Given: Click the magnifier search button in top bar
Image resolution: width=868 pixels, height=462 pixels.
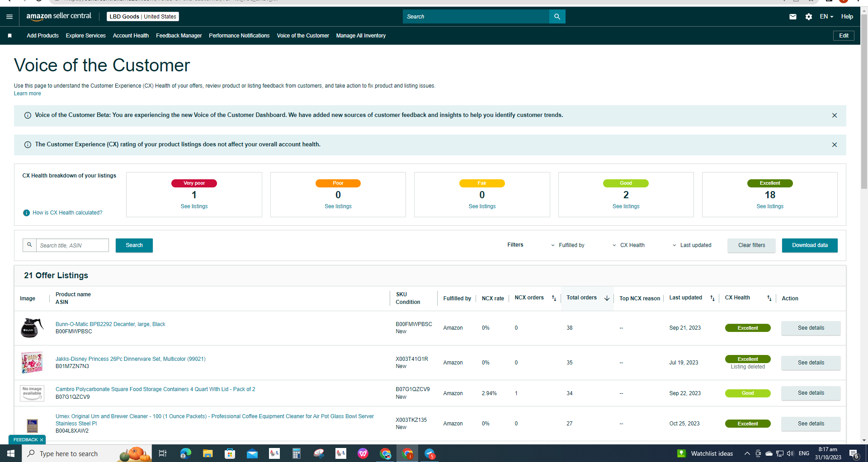Looking at the screenshot, I should [557, 17].
